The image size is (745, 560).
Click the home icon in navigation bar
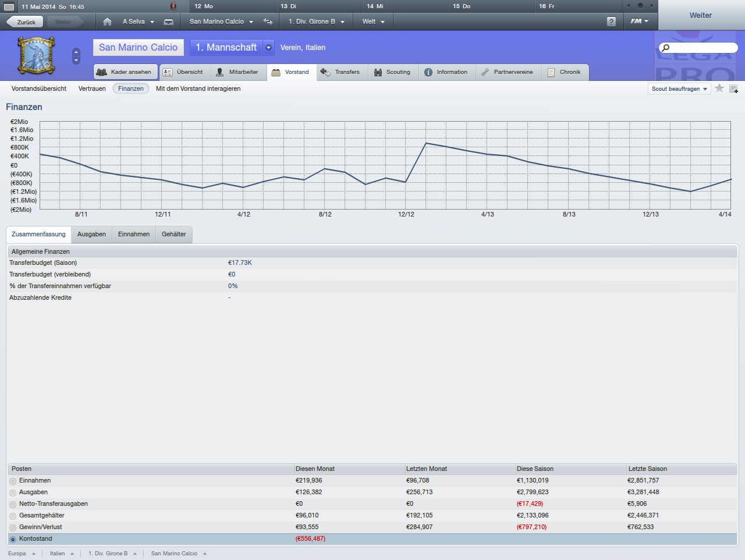107,22
